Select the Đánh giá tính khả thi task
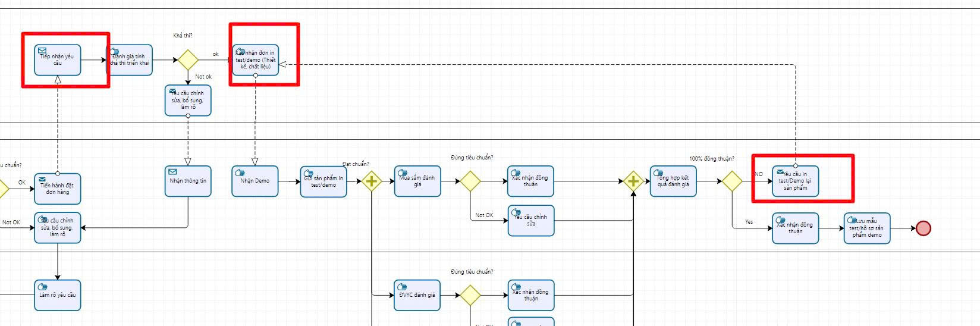Screen dimensions: 980x326 point(130,60)
